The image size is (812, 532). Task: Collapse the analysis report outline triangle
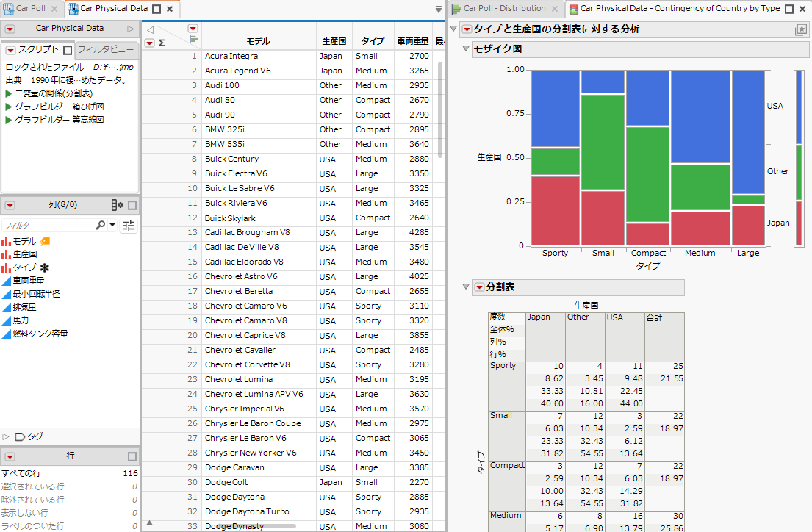click(453, 29)
